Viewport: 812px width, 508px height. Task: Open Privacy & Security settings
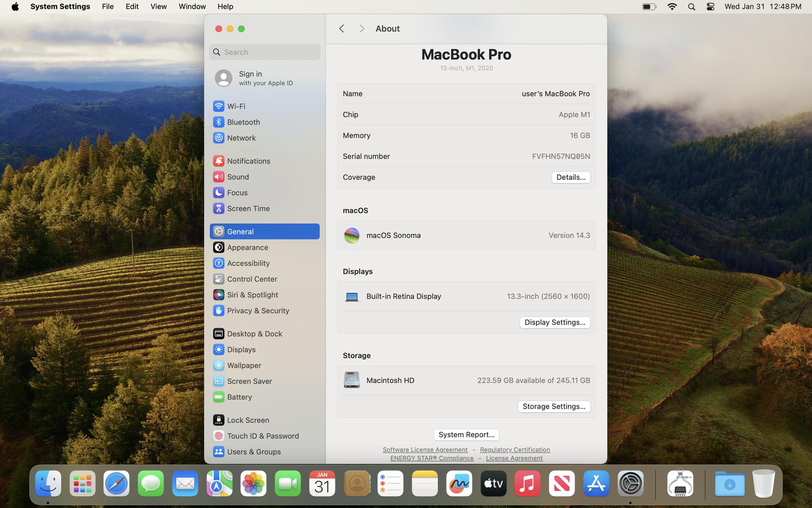tap(265, 310)
